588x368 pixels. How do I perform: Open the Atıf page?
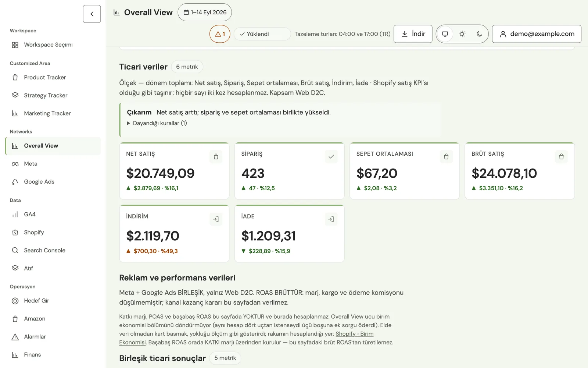pyautogui.click(x=53, y=268)
